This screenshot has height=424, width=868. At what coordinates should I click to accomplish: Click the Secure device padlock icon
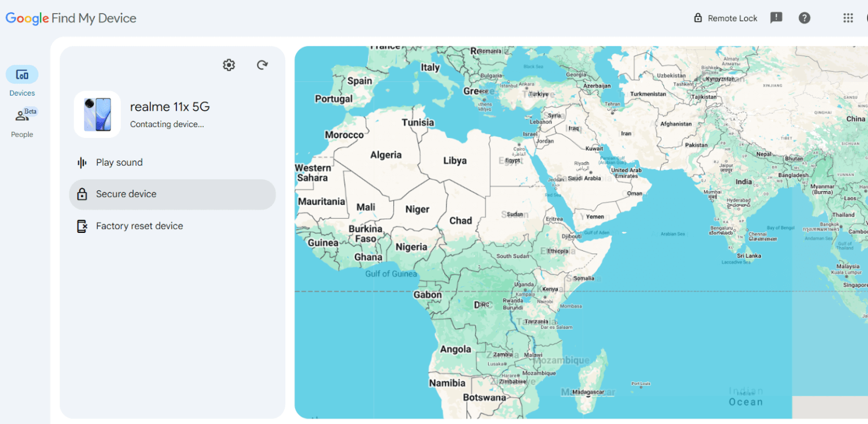[82, 193]
